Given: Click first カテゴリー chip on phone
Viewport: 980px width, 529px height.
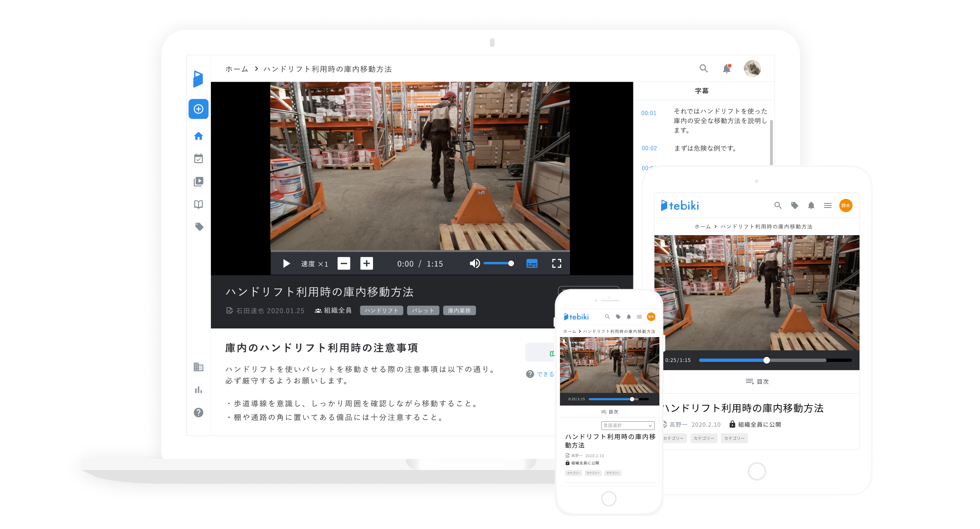Looking at the screenshot, I should click(x=573, y=473).
